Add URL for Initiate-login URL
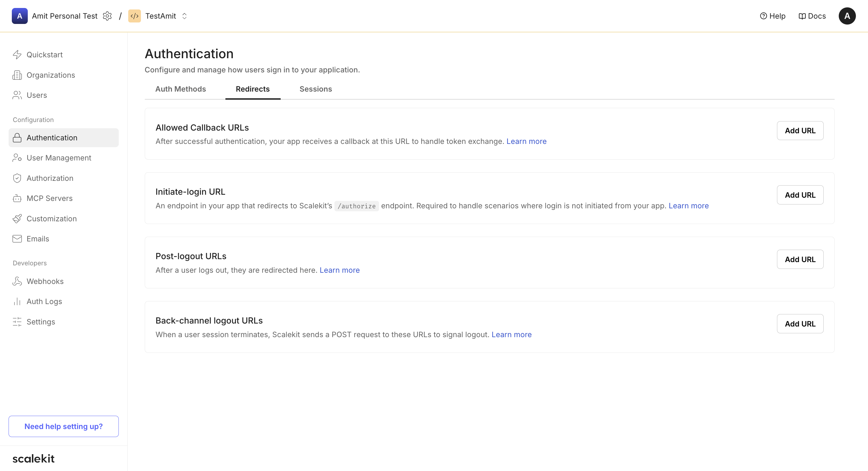868x471 pixels. (800, 195)
